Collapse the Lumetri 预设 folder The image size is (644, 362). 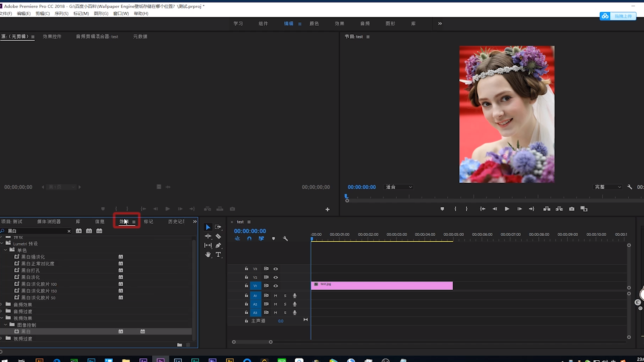click(x=2, y=243)
